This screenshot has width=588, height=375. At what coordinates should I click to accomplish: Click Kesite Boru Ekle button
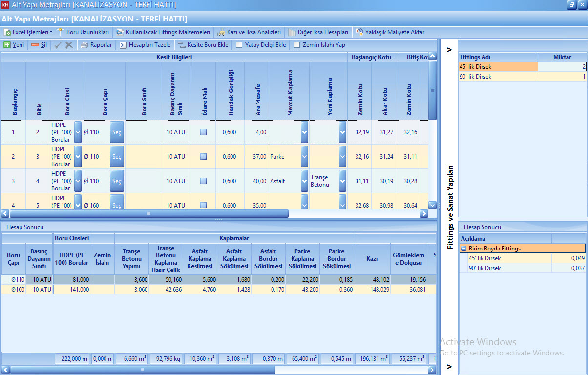point(203,45)
